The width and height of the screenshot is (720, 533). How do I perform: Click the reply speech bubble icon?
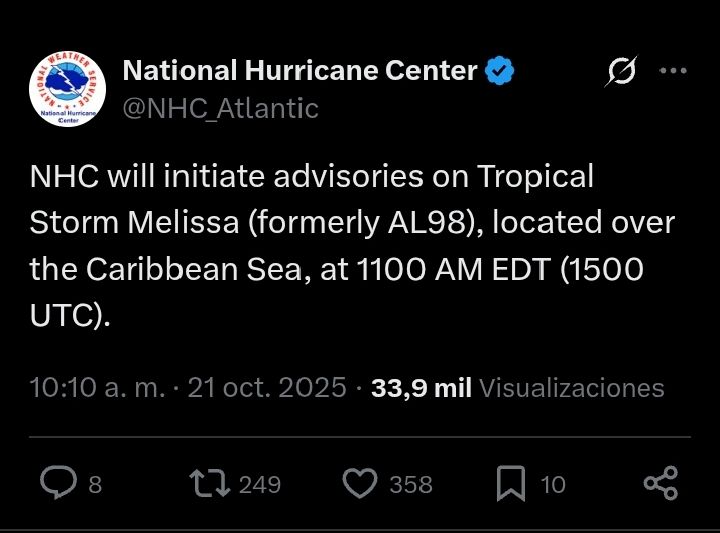click(59, 484)
